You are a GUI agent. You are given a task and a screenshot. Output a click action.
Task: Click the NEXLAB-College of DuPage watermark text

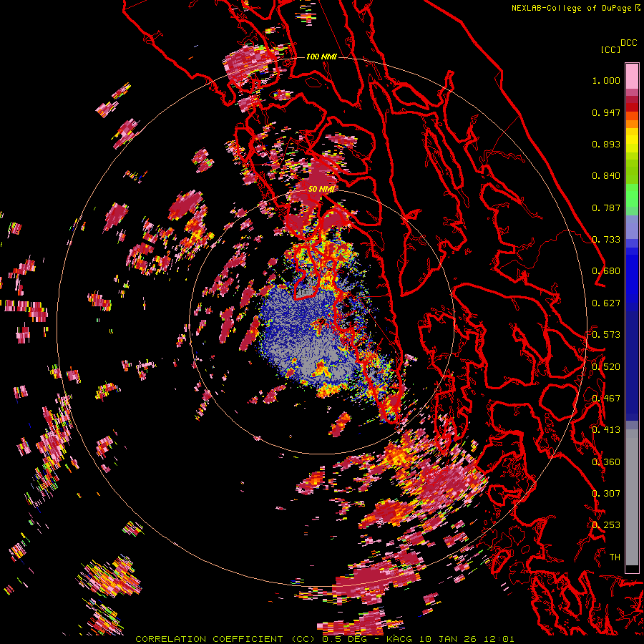pyautogui.click(x=576, y=8)
